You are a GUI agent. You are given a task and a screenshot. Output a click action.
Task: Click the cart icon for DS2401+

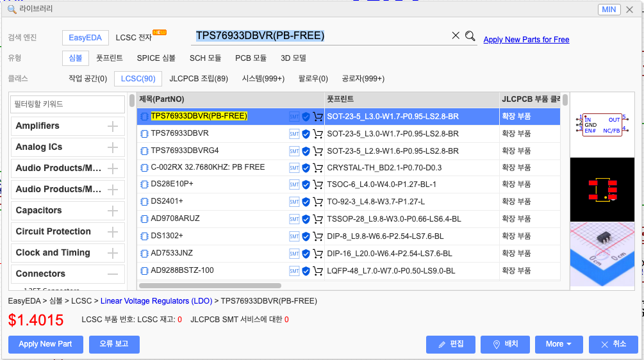tap(317, 202)
